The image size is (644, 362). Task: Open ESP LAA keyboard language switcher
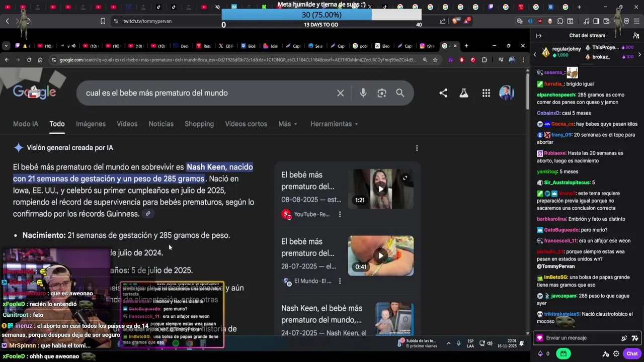pos(470,343)
